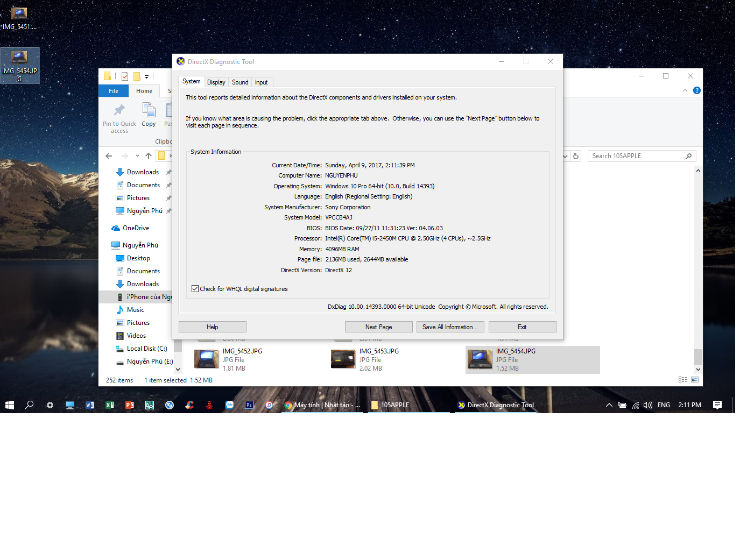Viewport: 747px width, 560px height.
Task: Click the Copy icon in Explorer ribbon
Action: 149,115
